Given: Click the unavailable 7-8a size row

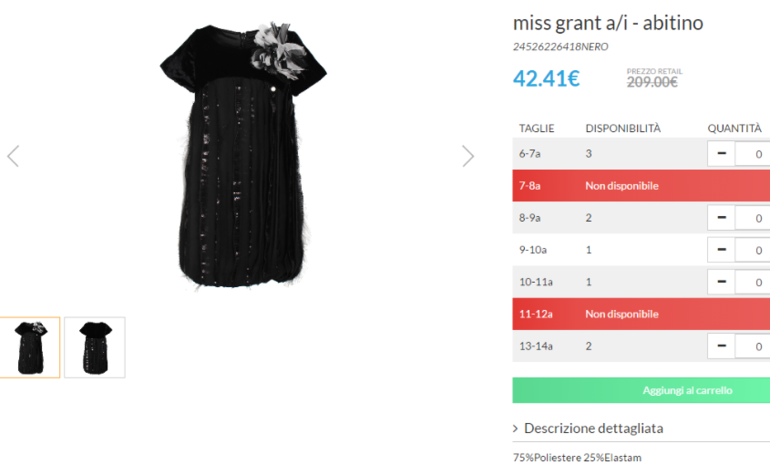Looking at the screenshot, I should point(641,186).
